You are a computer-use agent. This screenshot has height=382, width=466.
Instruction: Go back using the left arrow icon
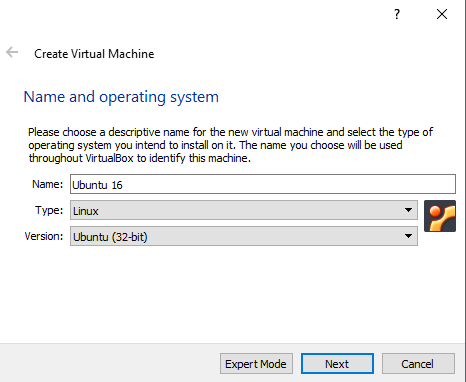coord(12,52)
